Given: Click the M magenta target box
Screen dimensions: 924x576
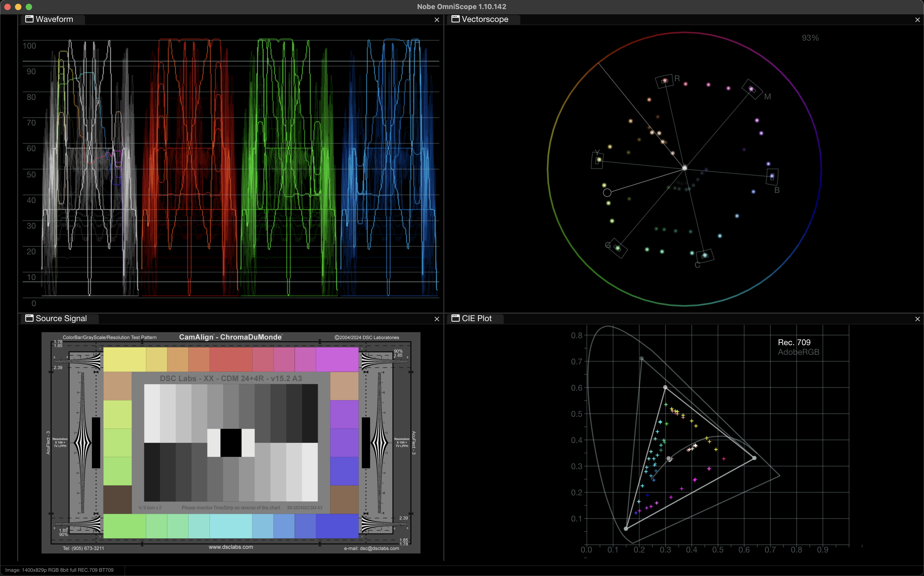Looking at the screenshot, I should [752, 89].
